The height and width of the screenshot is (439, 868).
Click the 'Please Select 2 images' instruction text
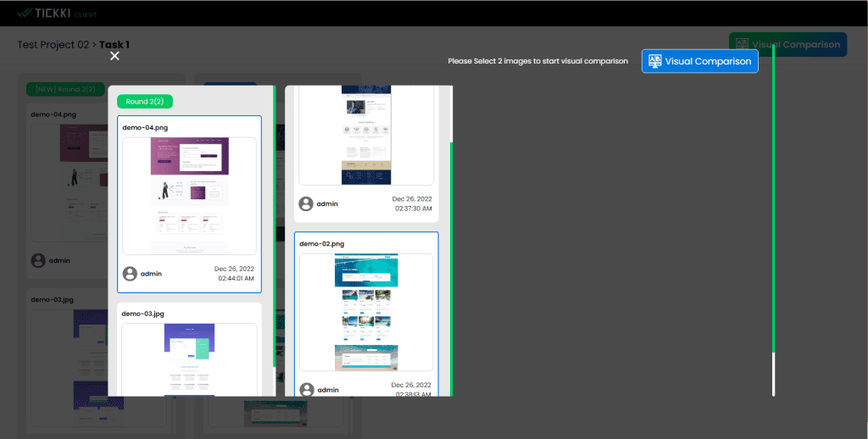point(538,62)
